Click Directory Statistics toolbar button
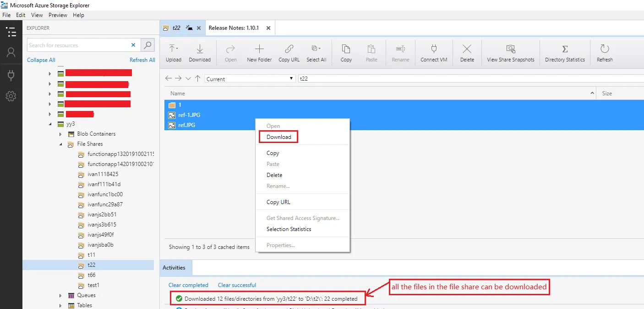Viewport: 644px width, 309px height. click(565, 53)
